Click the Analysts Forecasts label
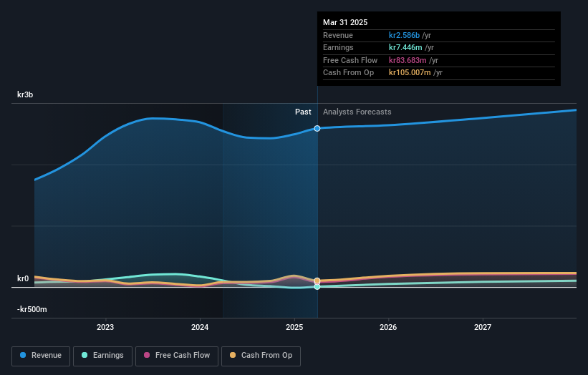588x375 pixels. (357, 112)
